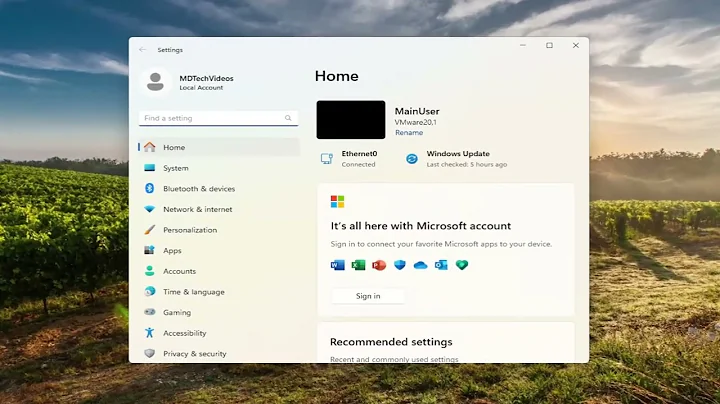Maximize the Settings window
This screenshot has width=720, height=404.
pyautogui.click(x=549, y=45)
